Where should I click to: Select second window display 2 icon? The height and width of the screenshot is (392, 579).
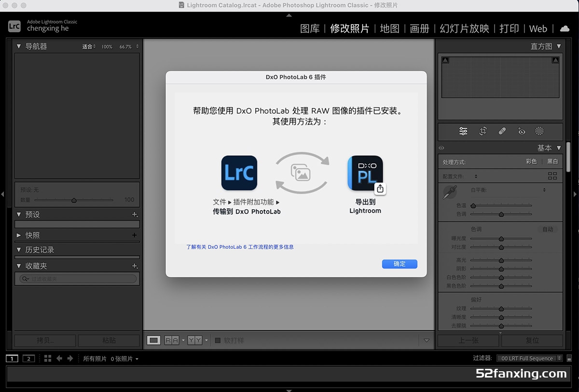click(29, 358)
